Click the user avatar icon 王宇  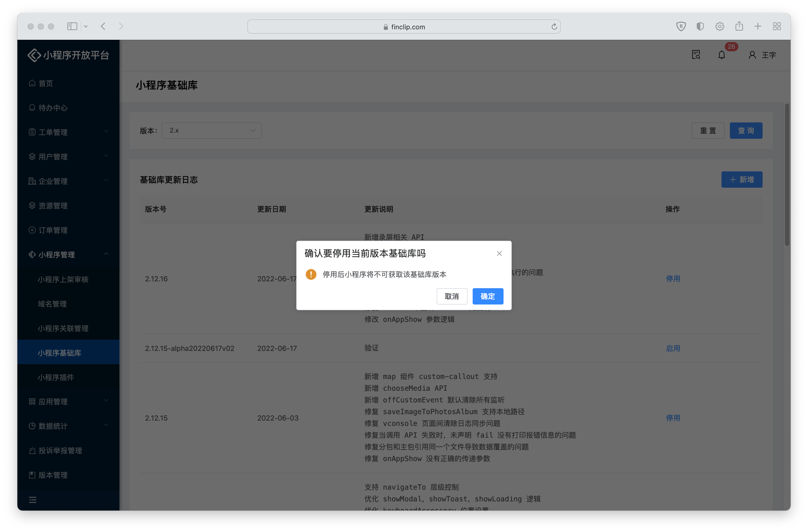pos(752,55)
